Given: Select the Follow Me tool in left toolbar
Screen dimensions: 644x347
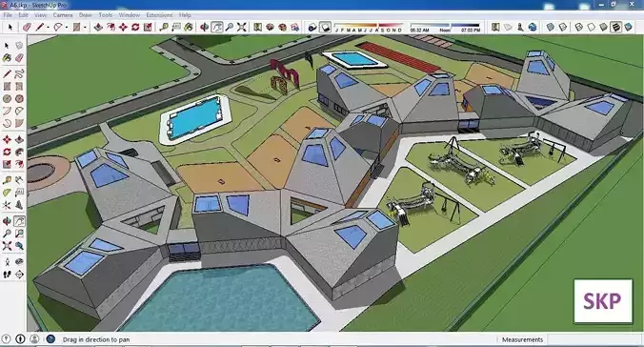Looking at the screenshot, I should click(19, 153).
